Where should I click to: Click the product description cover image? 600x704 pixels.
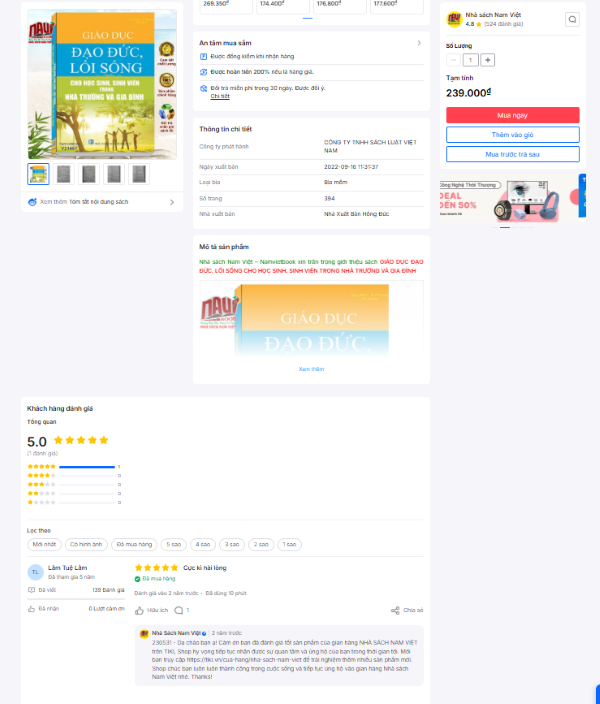point(311,319)
